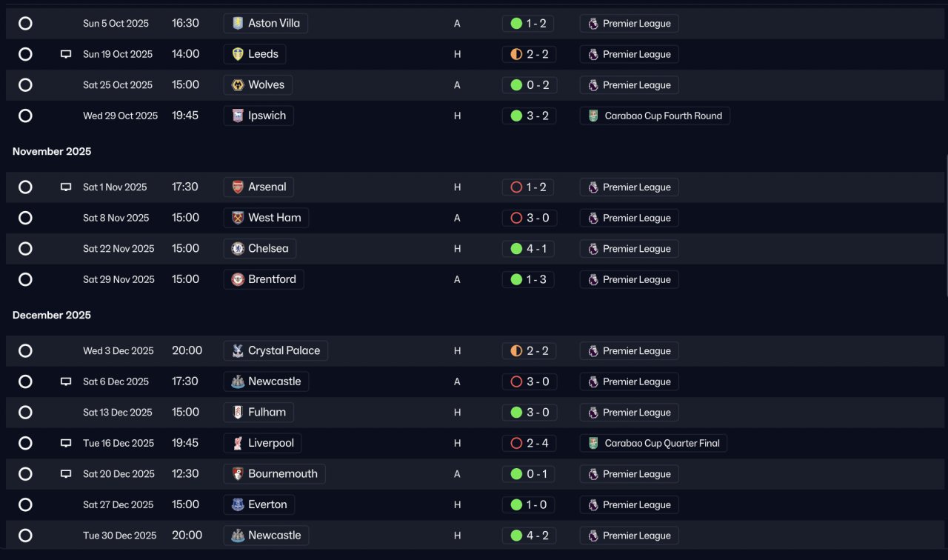Select the radio circle for Everton match

click(25, 504)
